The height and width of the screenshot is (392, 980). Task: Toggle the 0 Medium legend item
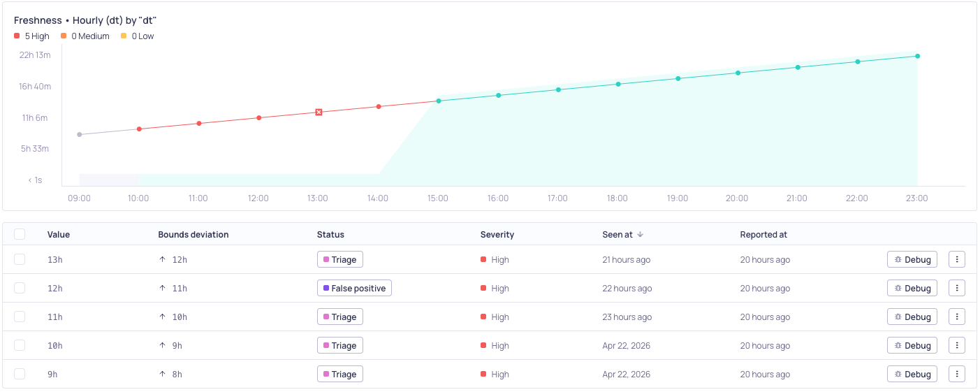coord(85,36)
